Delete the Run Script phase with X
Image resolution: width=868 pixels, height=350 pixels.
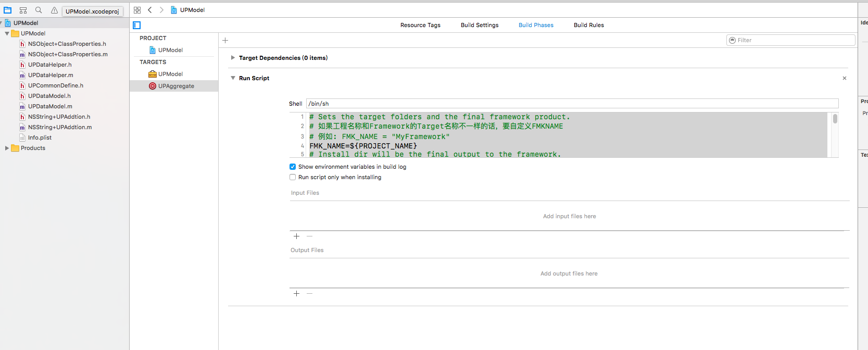point(845,78)
